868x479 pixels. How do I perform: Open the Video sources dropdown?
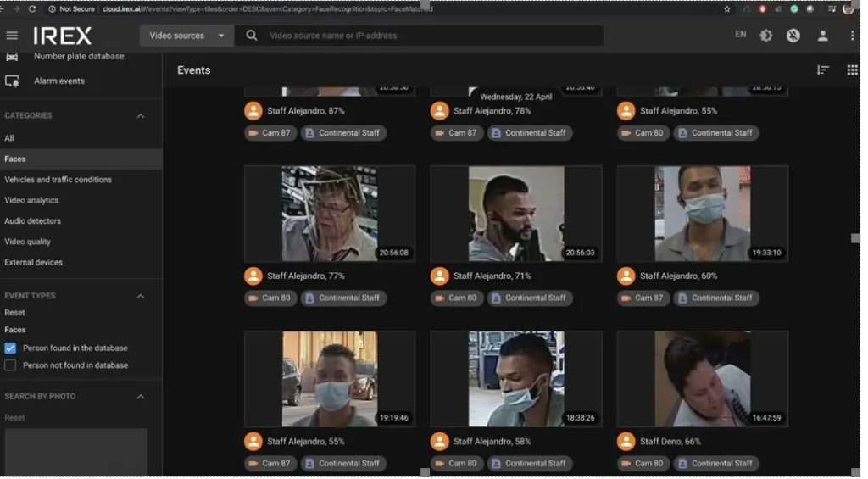(x=186, y=36)
